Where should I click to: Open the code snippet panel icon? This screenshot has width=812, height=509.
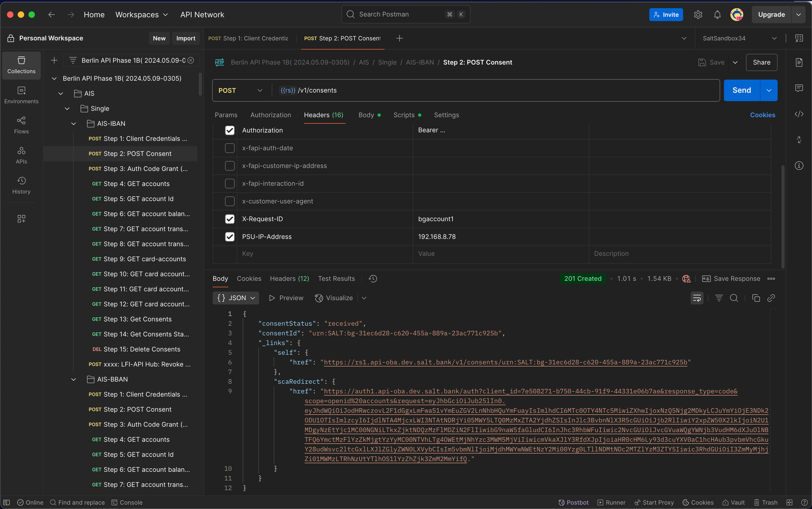[x=799, y=114]
